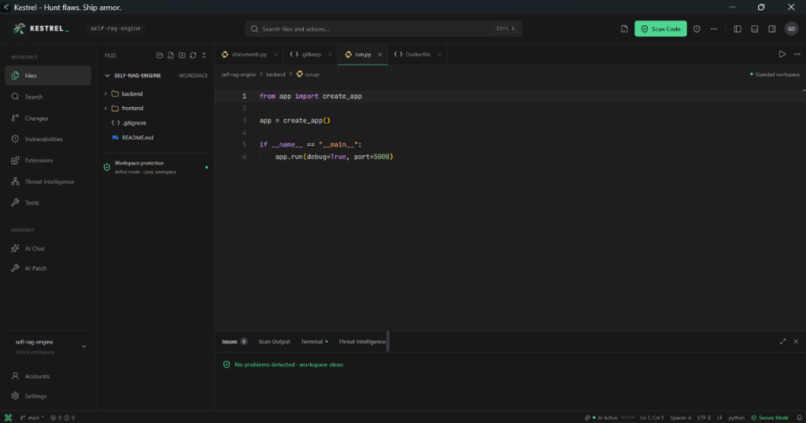Close the Dockerfile tab
The image size is (806, 423).
tap(439, 54)
